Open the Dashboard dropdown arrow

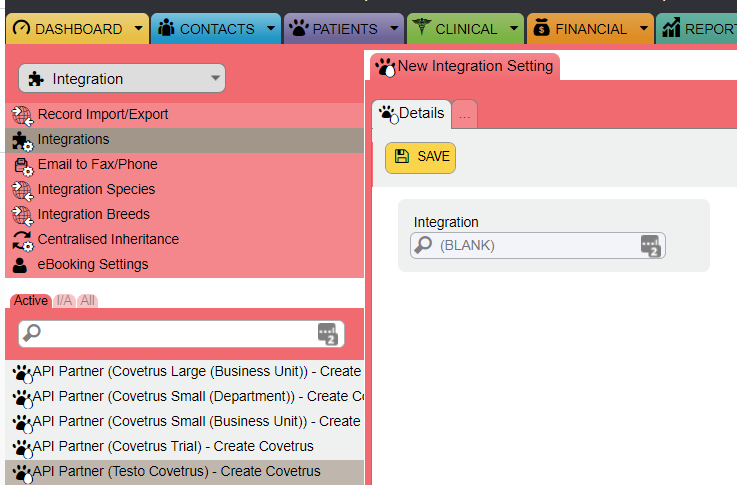[137, 29]
